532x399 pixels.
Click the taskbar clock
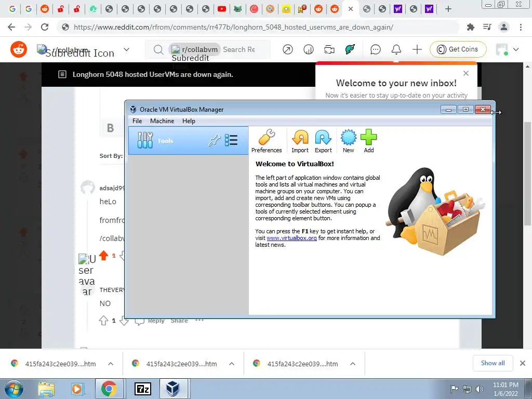coord(506,389)
